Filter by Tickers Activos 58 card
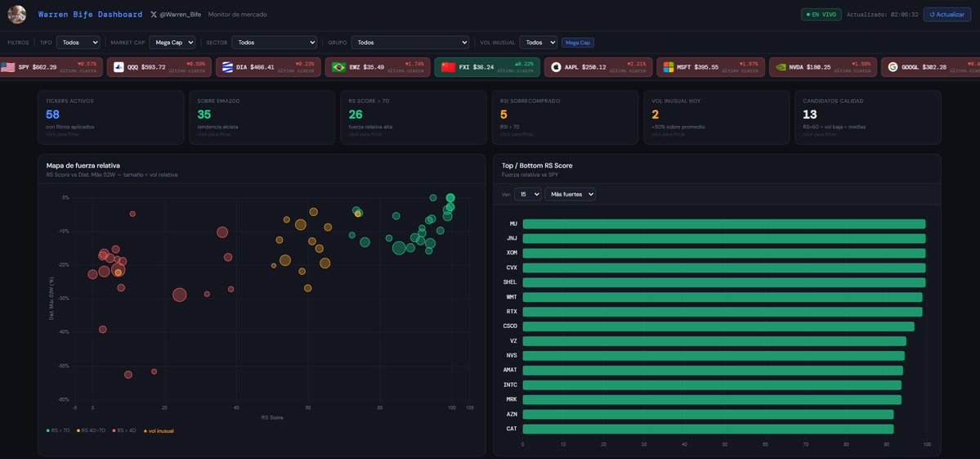This screenshot has width=980, height=459. [110, 118]
